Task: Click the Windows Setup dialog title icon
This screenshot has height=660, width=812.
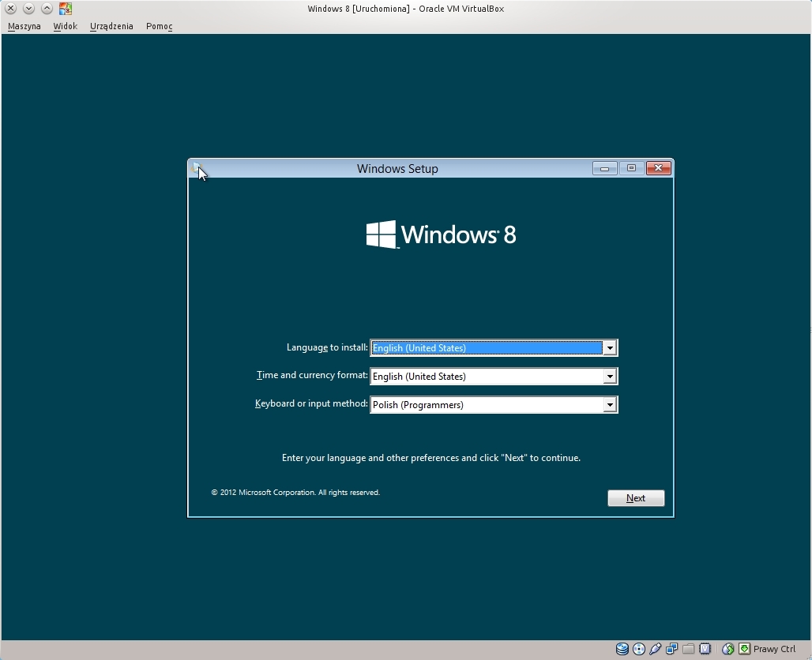Action: click(197, 169)
